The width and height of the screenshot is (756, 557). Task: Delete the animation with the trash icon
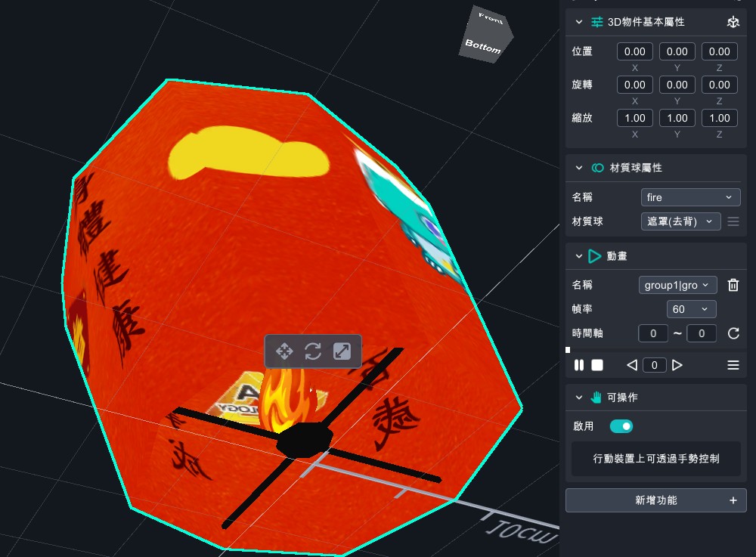[x=733, y=285]
